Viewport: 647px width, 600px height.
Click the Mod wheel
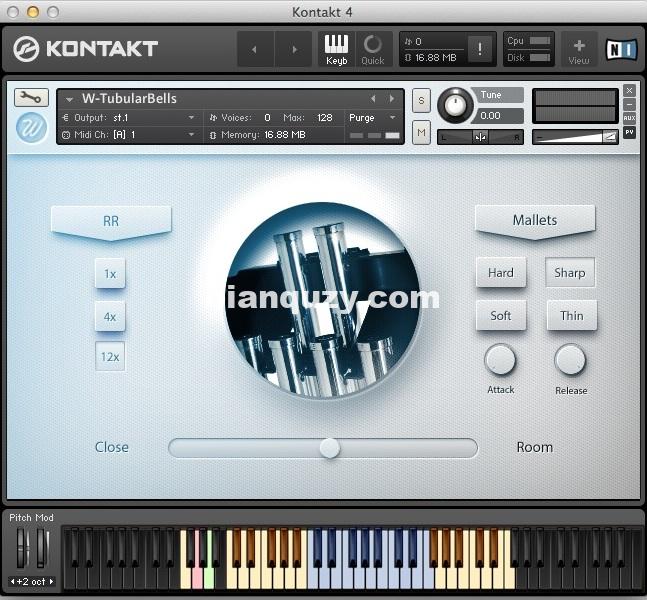(x=42, y=548)
